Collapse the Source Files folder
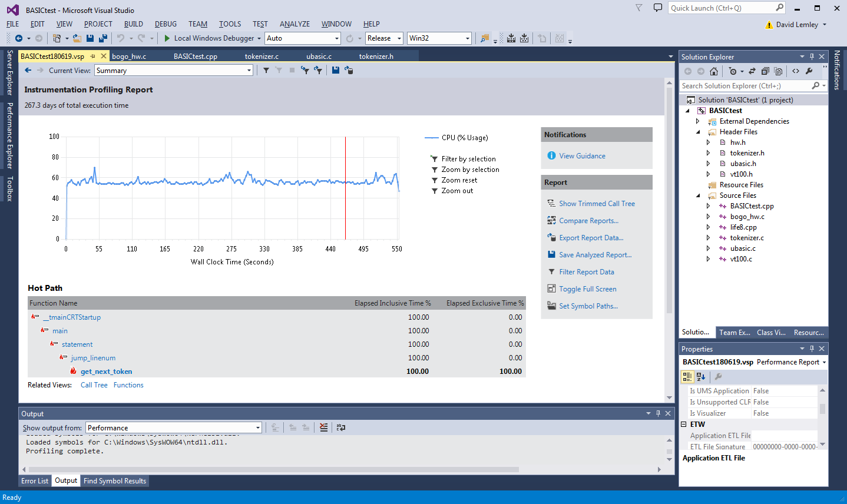This screenshot has width=847, height=504. coord(698,195)
